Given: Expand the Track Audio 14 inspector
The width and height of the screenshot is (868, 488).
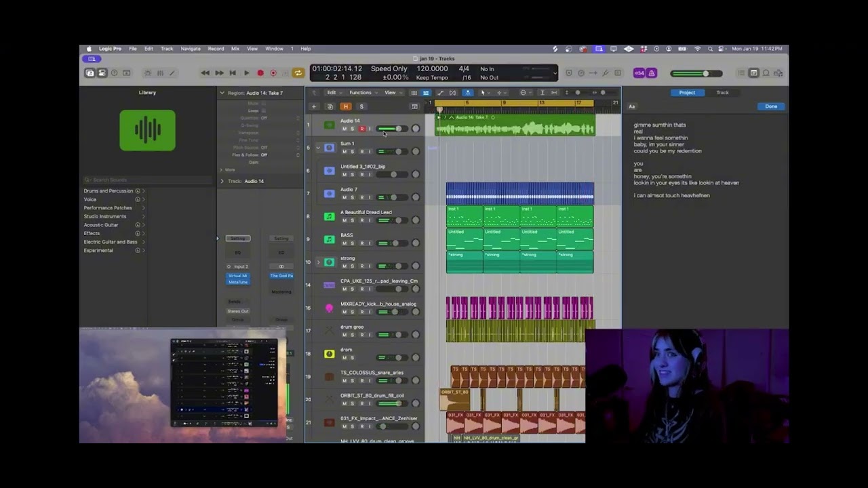Looking at the screenshot, I should pyautogui.click(x=222, y=181).
